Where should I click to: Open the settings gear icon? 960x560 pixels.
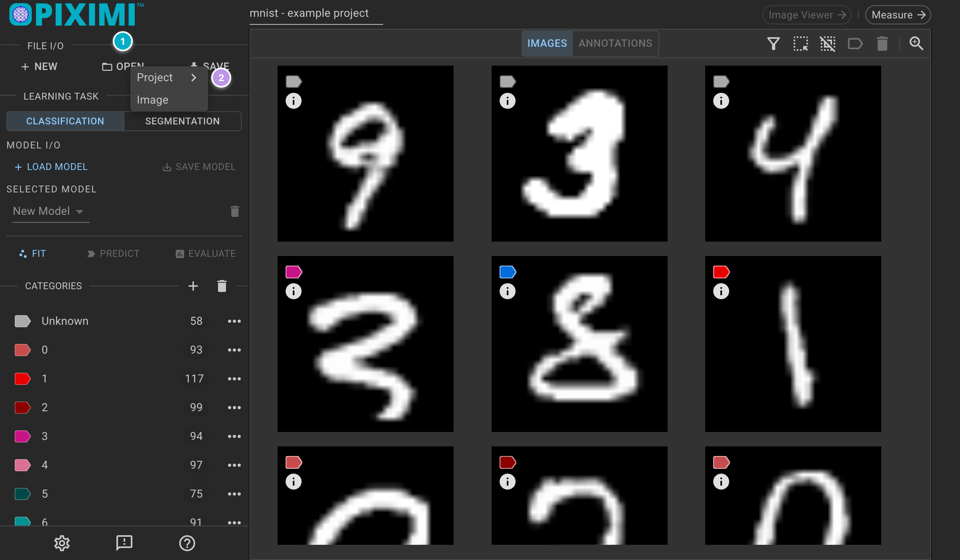(x=62, y=543)
